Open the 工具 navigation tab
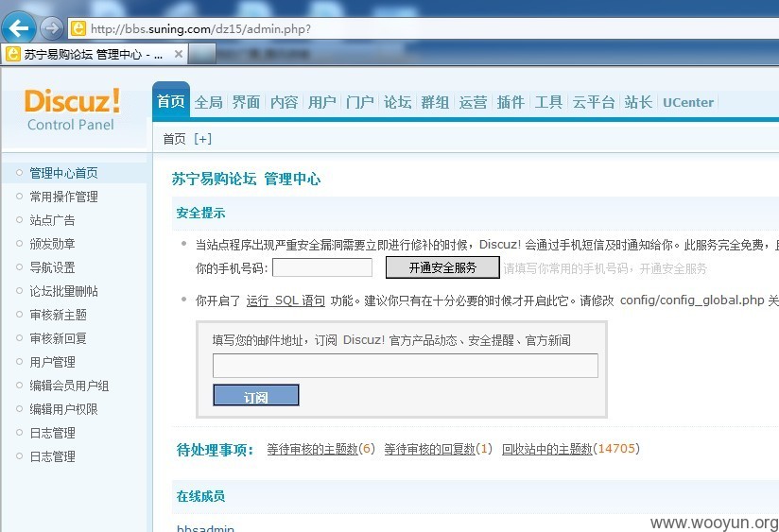The height and width of the screenshot is (532, 779). point(548,102)
